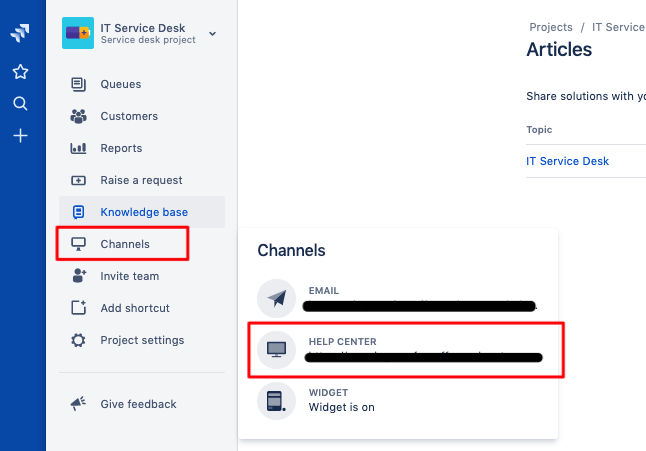
Task: Click the Customers people icon
Action: click(x=78, y=116)
